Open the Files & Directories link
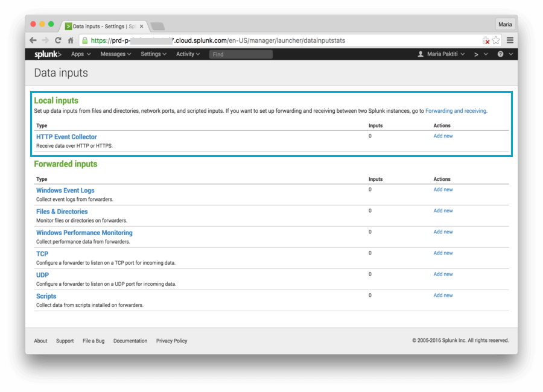 coord(62,212)
